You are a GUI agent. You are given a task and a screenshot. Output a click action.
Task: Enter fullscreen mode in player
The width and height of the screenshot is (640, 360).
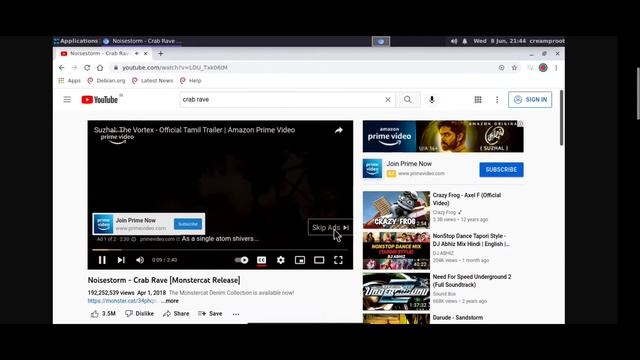338,260
